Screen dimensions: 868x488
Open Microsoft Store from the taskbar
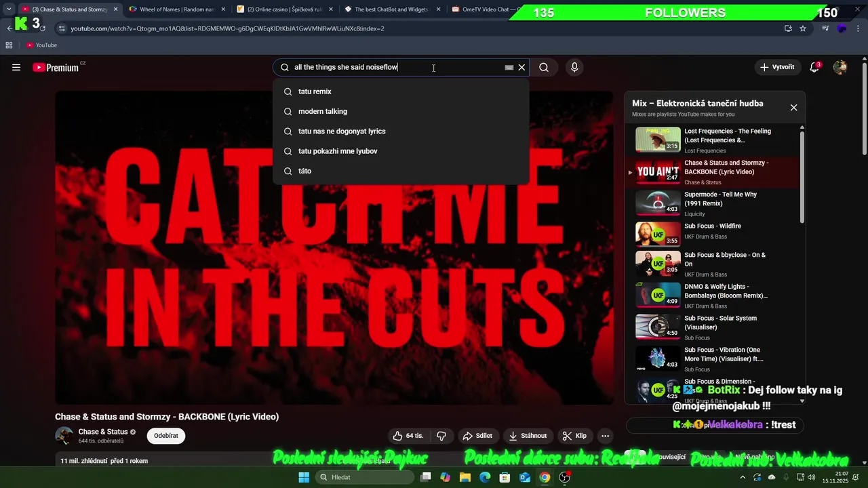point(505,477)
